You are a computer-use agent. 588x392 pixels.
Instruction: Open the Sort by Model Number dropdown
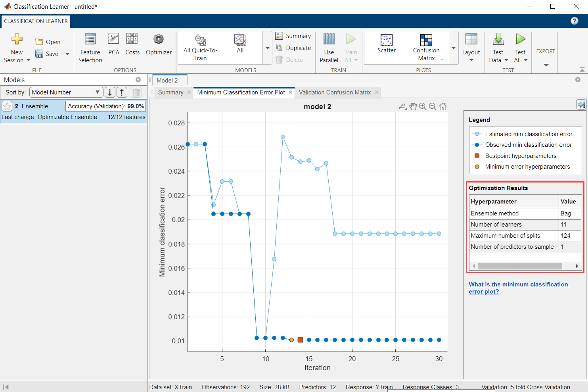pyautogui.click(x=66, y=92)
